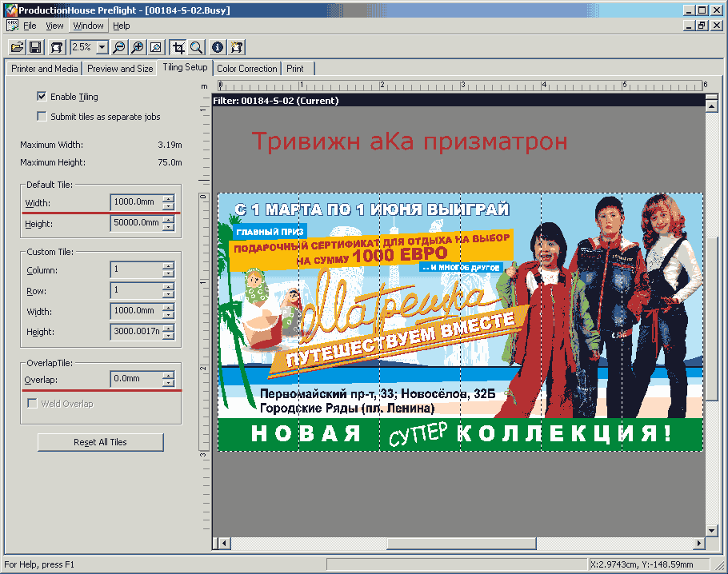Open job information with the blue info icon
728x574 pixels.
[x=218, y=47]
